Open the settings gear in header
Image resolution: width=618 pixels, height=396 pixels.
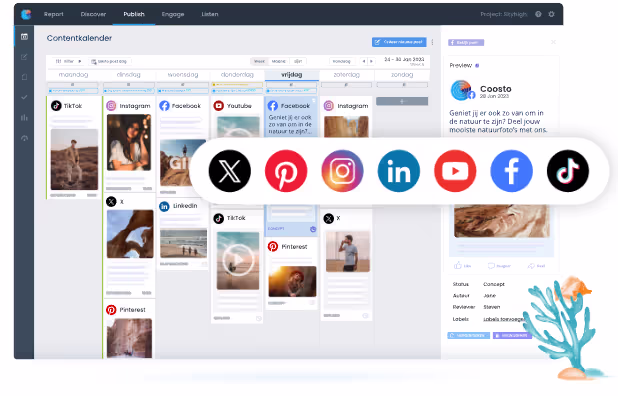(x=551, y=14)
